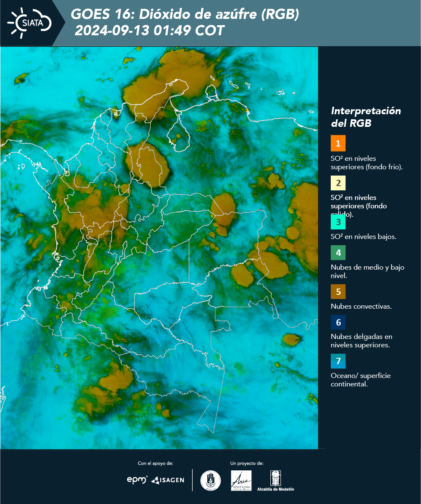Click the turquoise swatch numbered 3
This screenshot has height=504, width=421.
point(338,222)
